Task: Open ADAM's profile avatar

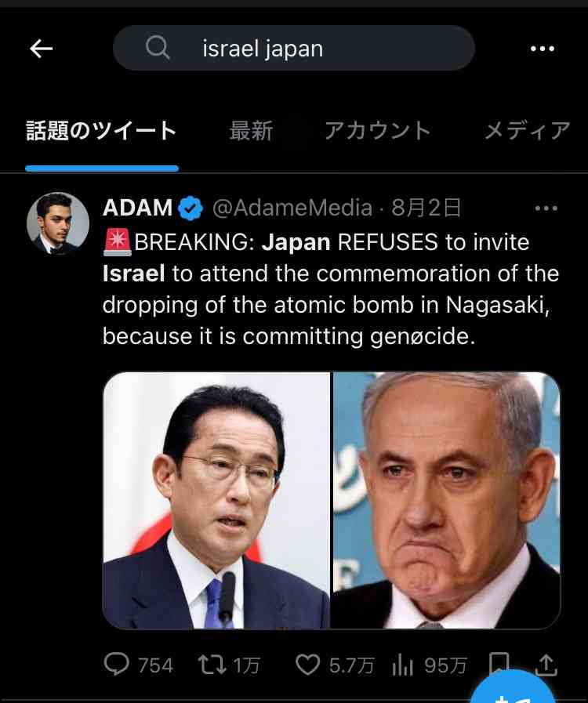Action: point(58,223)
